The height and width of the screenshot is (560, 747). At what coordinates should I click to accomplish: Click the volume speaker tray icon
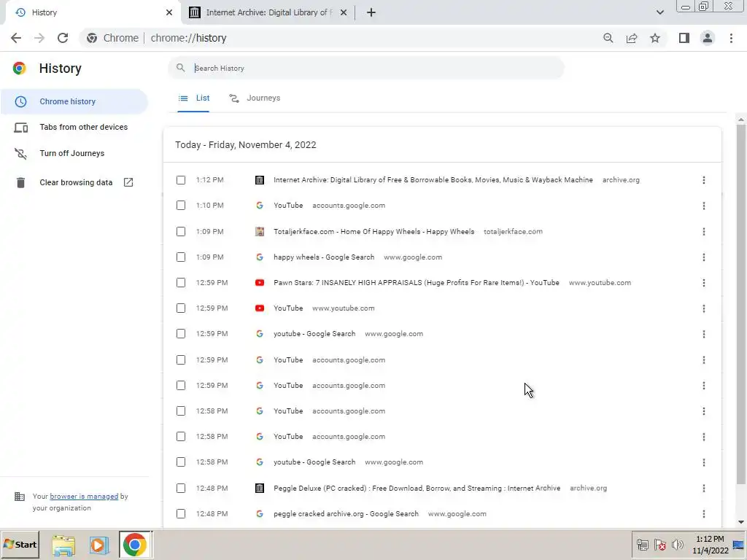point(678,544)
